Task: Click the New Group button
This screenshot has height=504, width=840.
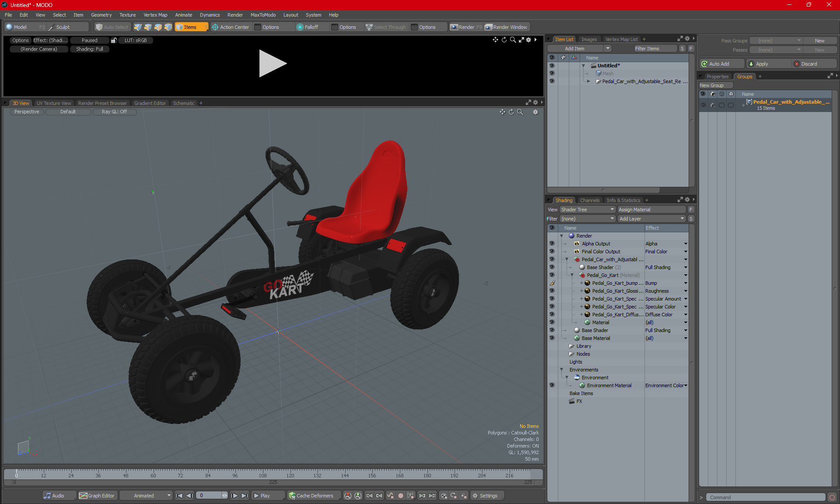Action: coord(715,85)
